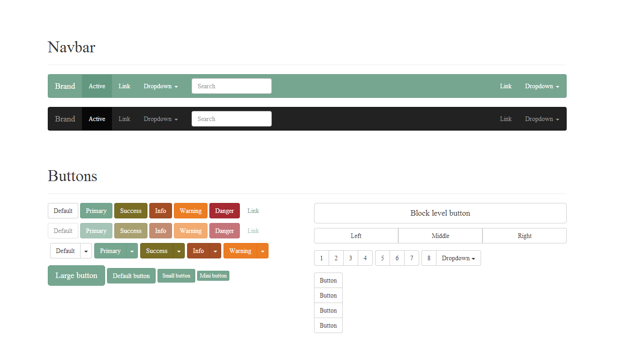
Task: Click toolbar button 8
Action: 429,258
